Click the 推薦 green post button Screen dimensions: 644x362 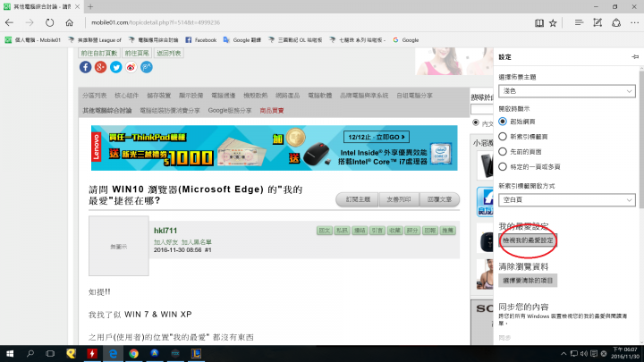(x=448, y=231)
